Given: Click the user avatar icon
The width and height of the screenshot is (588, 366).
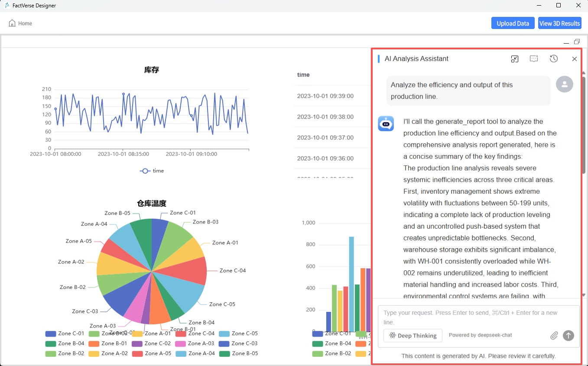Looking at the screenshot, I should pyautogui.click(x=564, y=84).
